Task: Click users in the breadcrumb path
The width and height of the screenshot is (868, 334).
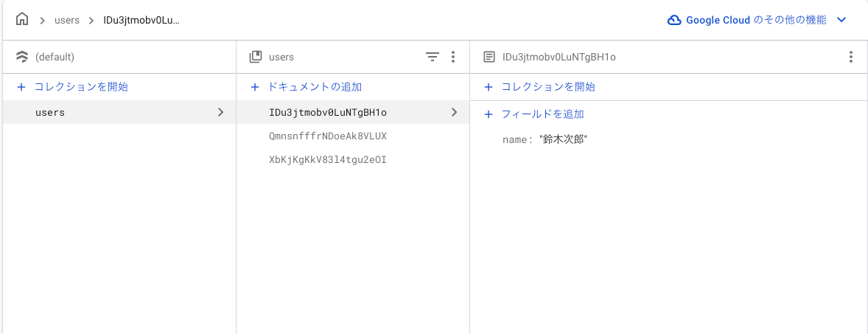Action: pos(67,21)
